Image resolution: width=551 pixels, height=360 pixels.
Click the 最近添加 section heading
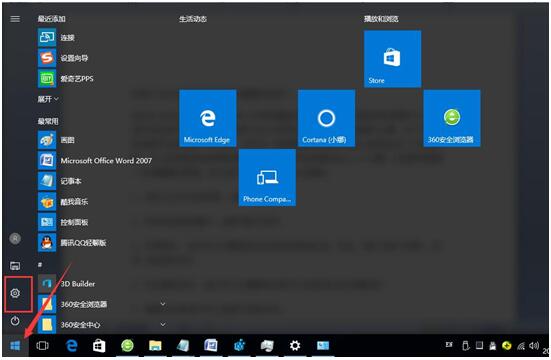click(x=52, y=19)
